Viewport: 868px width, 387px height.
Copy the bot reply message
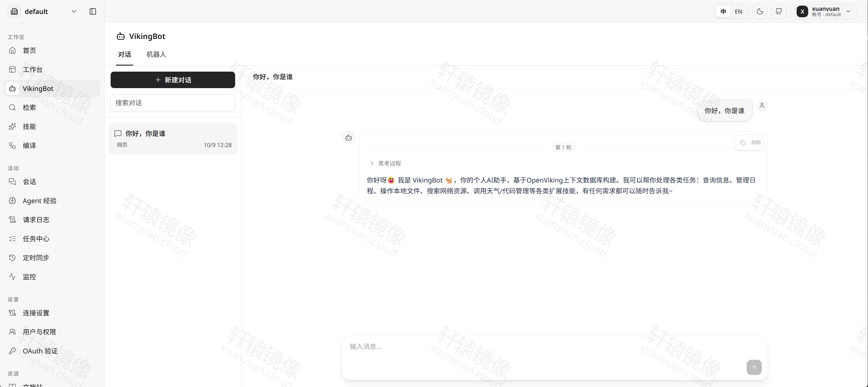coord(743,143)
